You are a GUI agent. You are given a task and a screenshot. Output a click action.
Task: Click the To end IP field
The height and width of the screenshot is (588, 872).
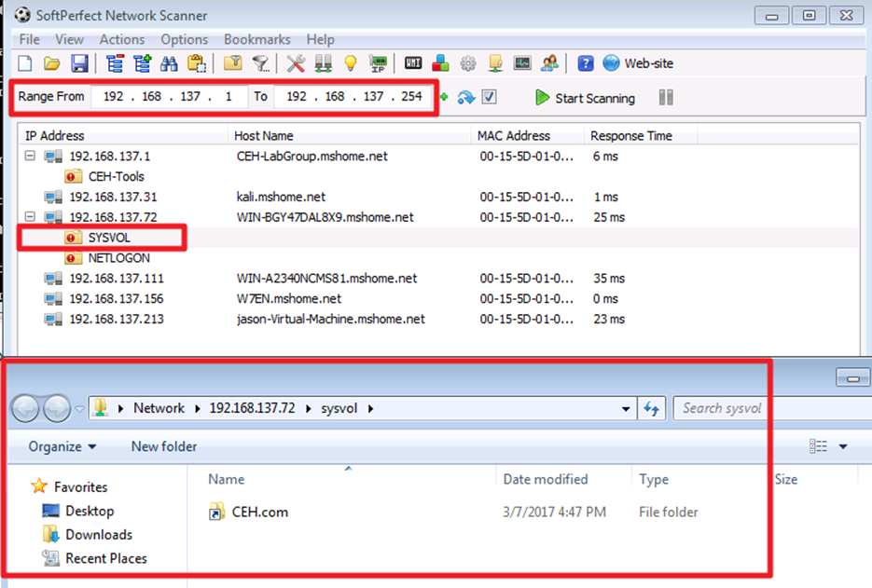pos(352,97)
